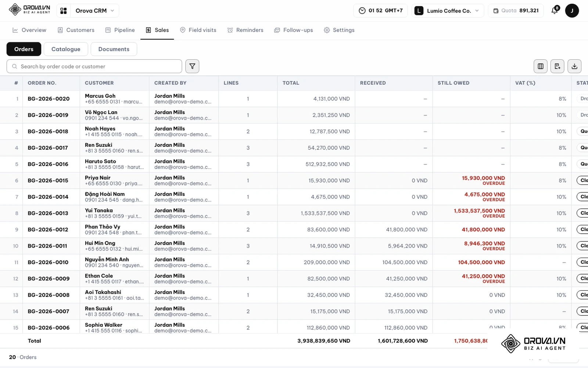Screen dimensions: 588x368
Task: Open the Settings tab
Action: pyautogui.click(x=339, y=30)
